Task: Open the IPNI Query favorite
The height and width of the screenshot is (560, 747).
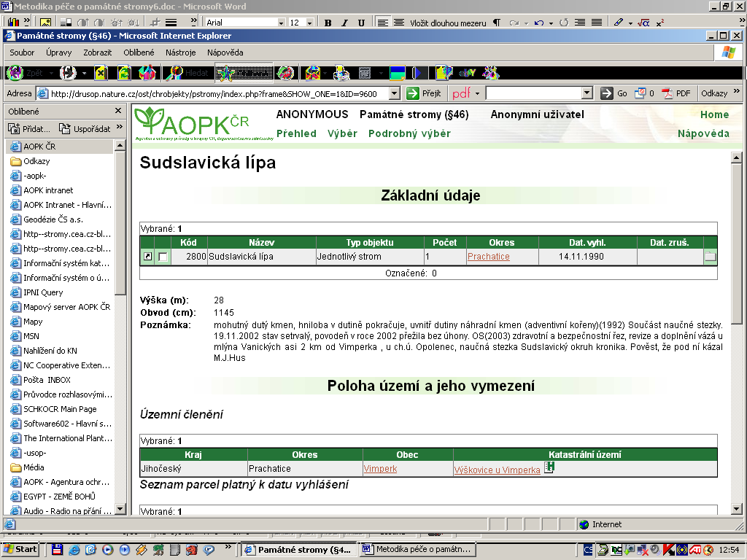Action: pyautogui.click(x=36, y=292)
